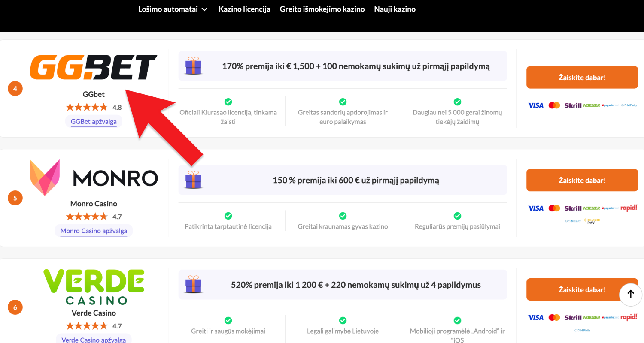Viewport: 644px width, 343px height.
Task: Click the Verde Casino name text
Action: click(x=94, y=313)
